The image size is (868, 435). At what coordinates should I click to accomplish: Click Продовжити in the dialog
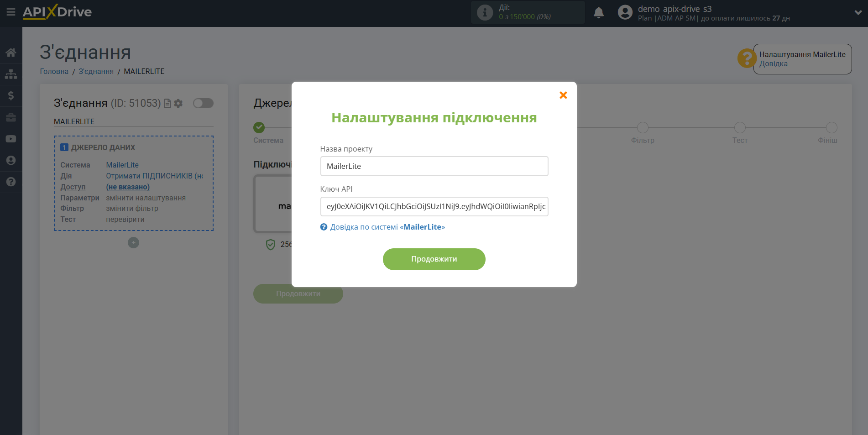click(x=434, y=259)
